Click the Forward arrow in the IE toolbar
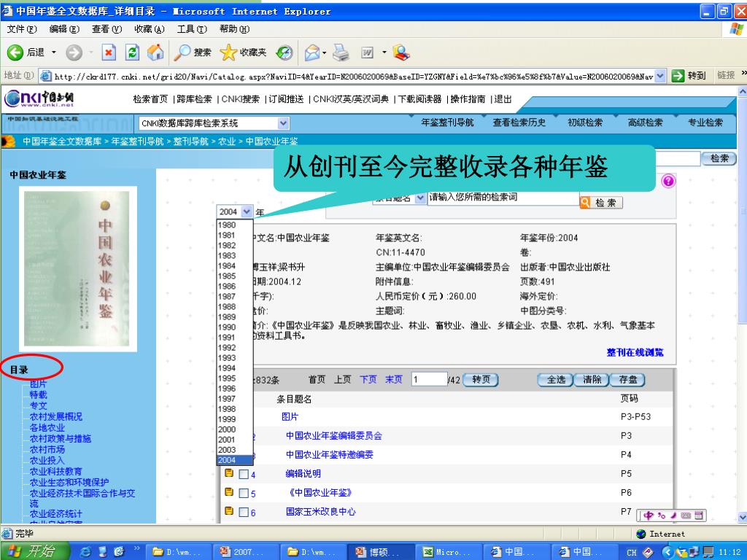 coord(74,52)
